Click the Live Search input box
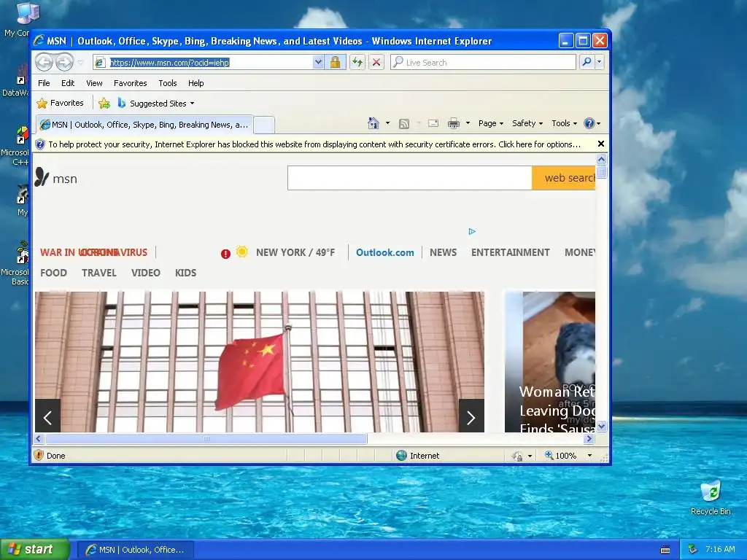The image size is (747, 560). pos(483,63)
